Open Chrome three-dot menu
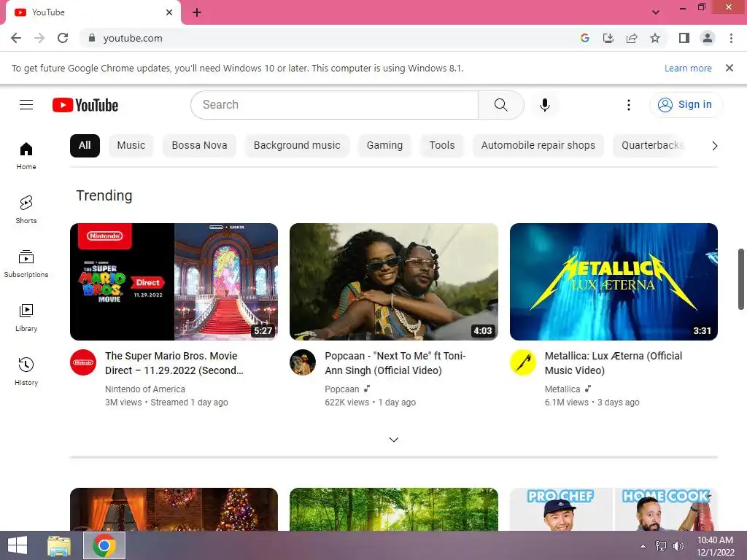This screenshot has height=560, width=747. [x=731, y=38]
